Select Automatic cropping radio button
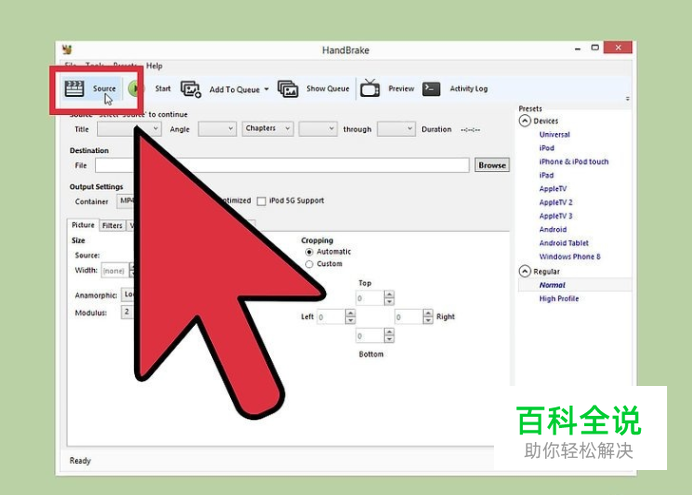This screenshot has width=692, height=495. (309, 252)
